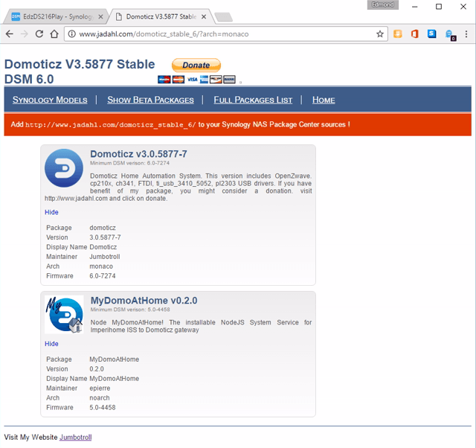Click the package source URL in red banner
476x448 pixels.
click(x=111, y=125)
